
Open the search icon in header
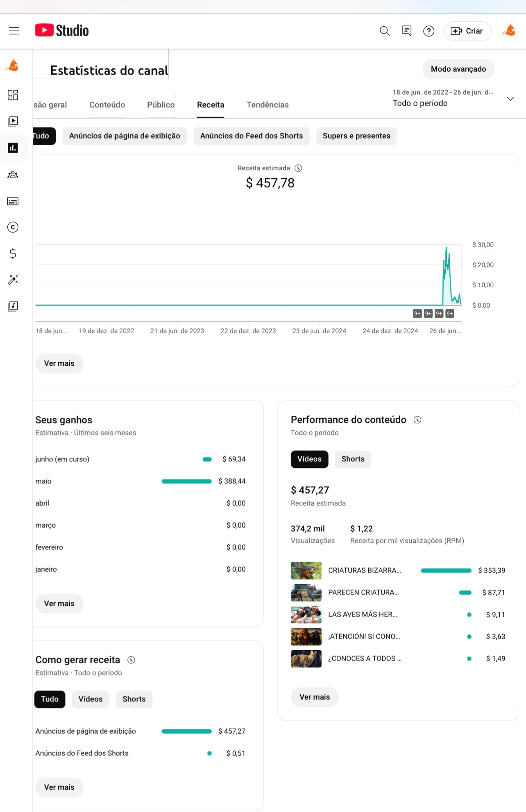pos(384,31)
